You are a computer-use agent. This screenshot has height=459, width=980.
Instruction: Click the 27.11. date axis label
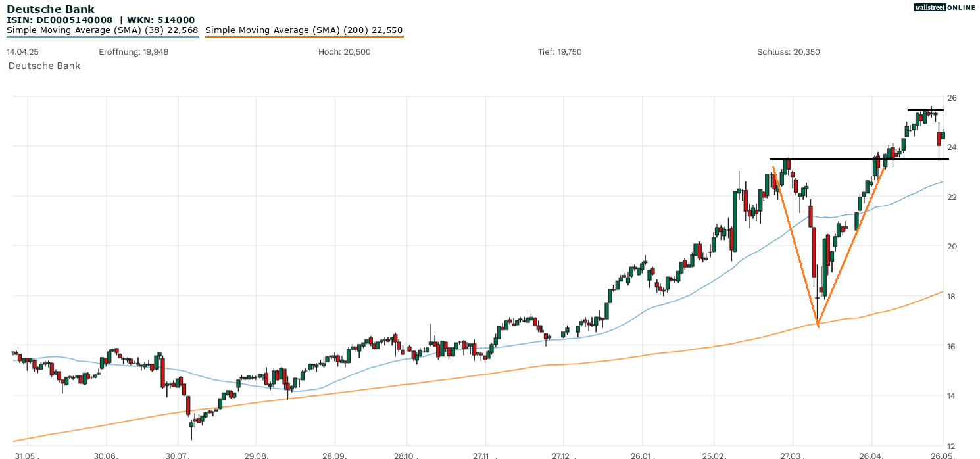pyautogui.click(x=485, y=456)
